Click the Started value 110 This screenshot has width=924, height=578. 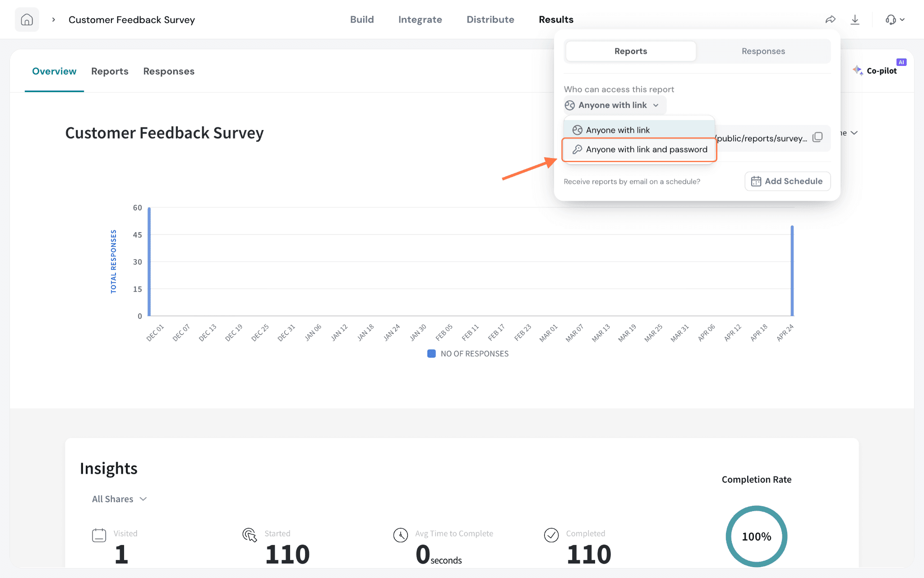(287, 554)
